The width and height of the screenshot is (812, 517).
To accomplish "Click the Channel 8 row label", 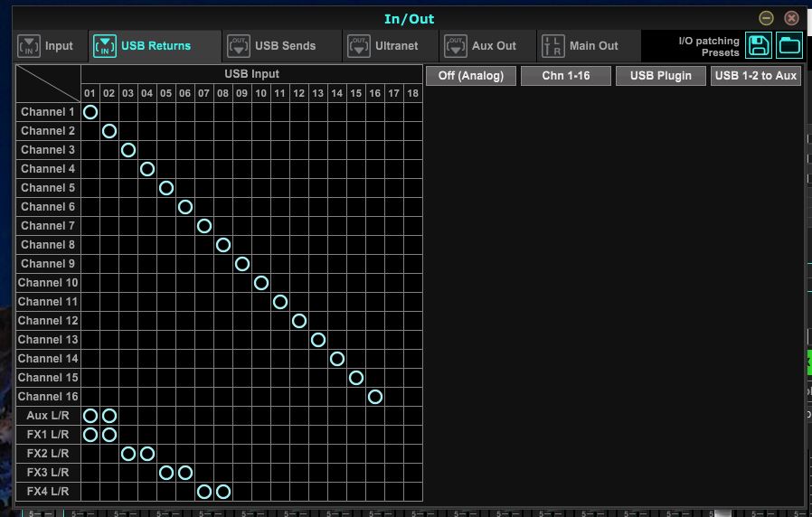I will coord(48,245).
